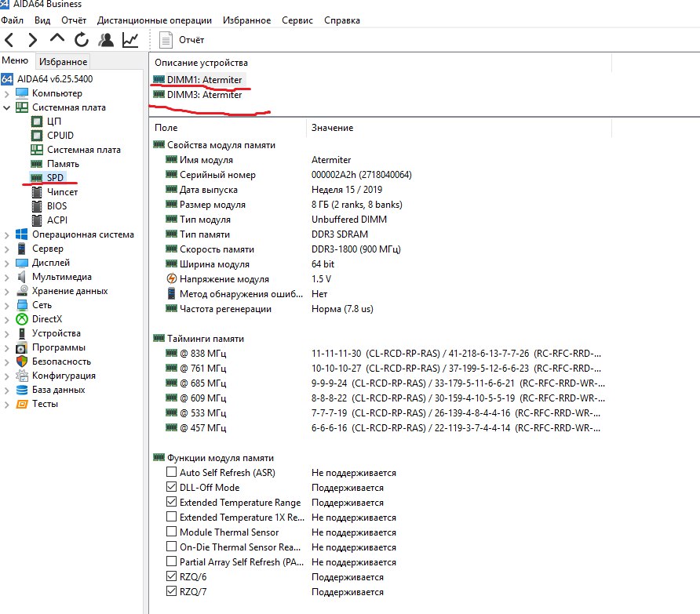Expand the Компьютер tree node

coord(6,93)
